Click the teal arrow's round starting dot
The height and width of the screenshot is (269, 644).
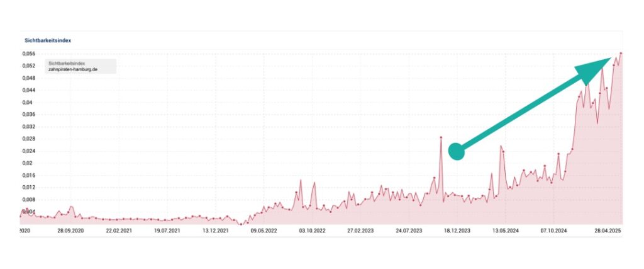tap(457, 151)
